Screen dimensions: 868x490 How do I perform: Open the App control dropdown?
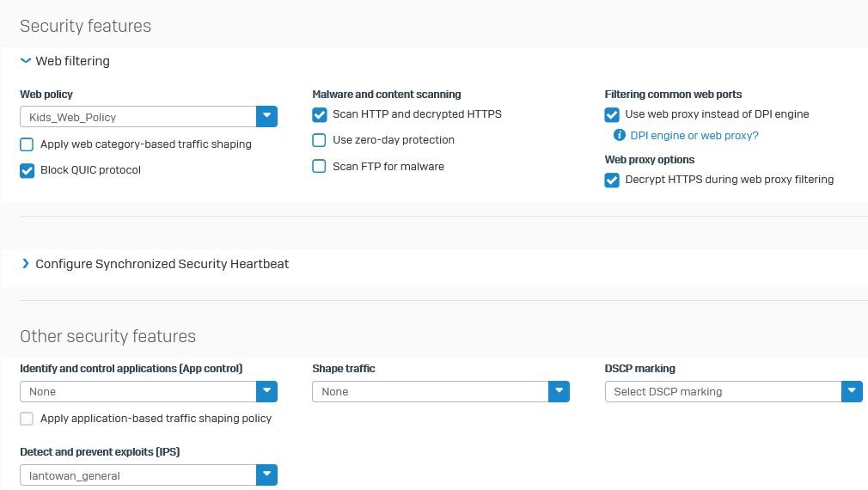click(266, 391)
